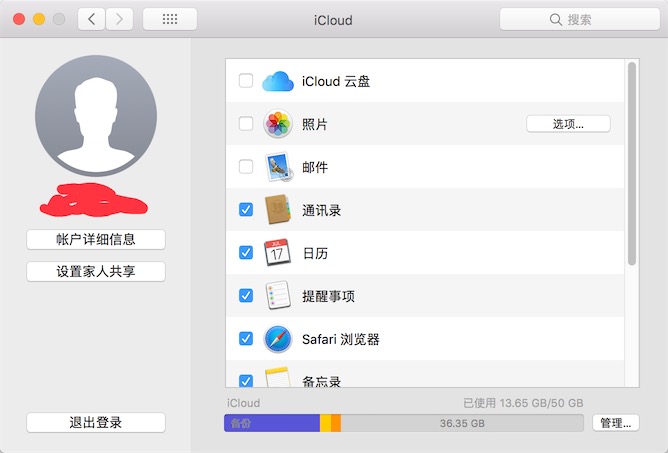The image size is (668, 453).
Task: Click the 设置家人共享 button
Action: tap(96, 272)
